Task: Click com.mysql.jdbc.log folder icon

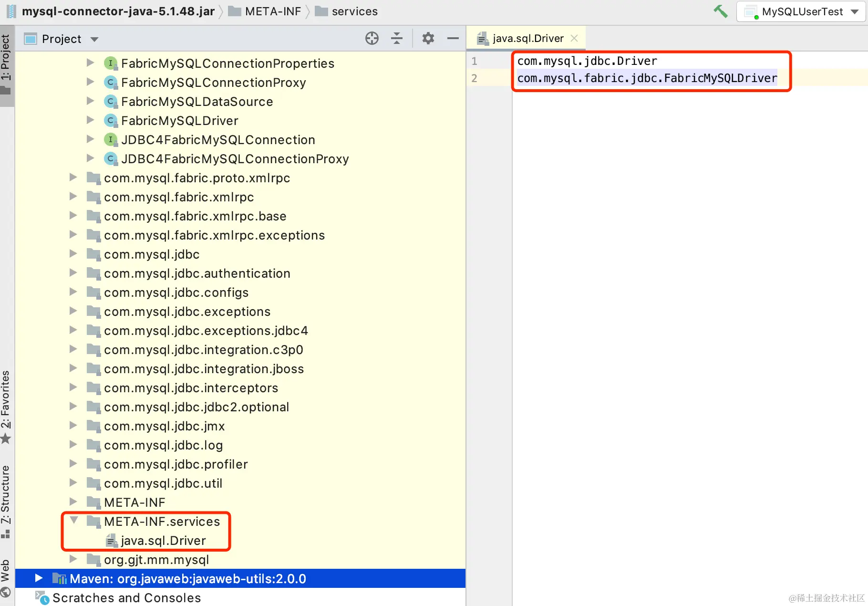Action: (x=93, y=445)
